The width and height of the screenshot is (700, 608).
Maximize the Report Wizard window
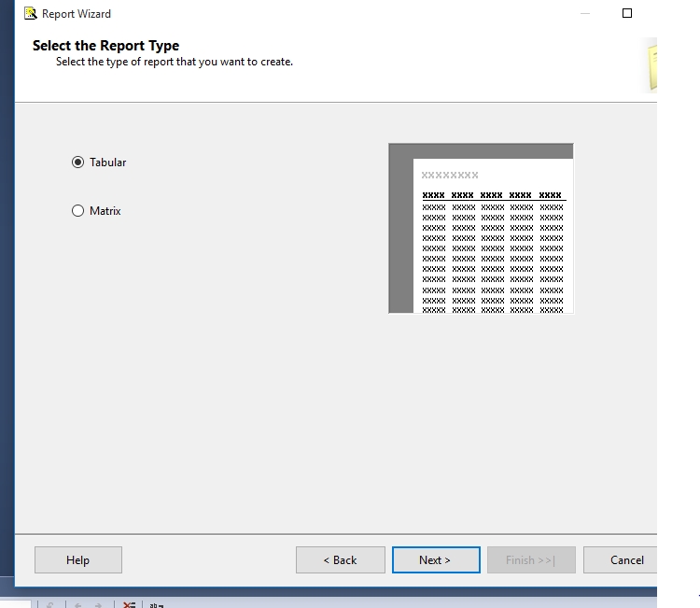click(x=627, y=13)
